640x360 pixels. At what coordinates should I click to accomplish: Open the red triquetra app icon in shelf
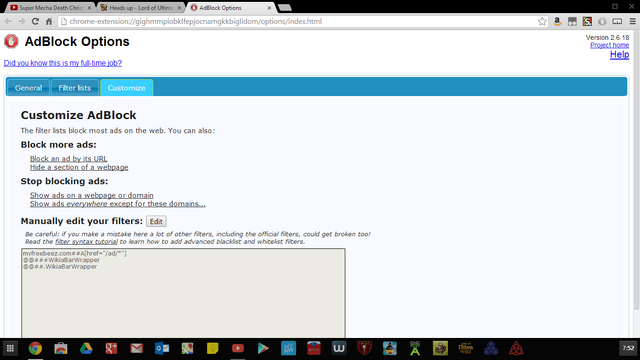(516, 349)
